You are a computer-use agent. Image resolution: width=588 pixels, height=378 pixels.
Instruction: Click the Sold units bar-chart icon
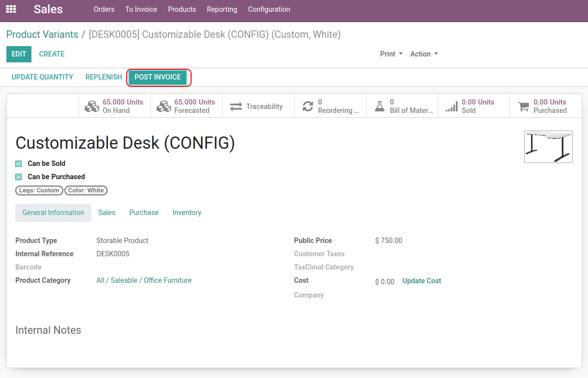[x=451, y=107]
